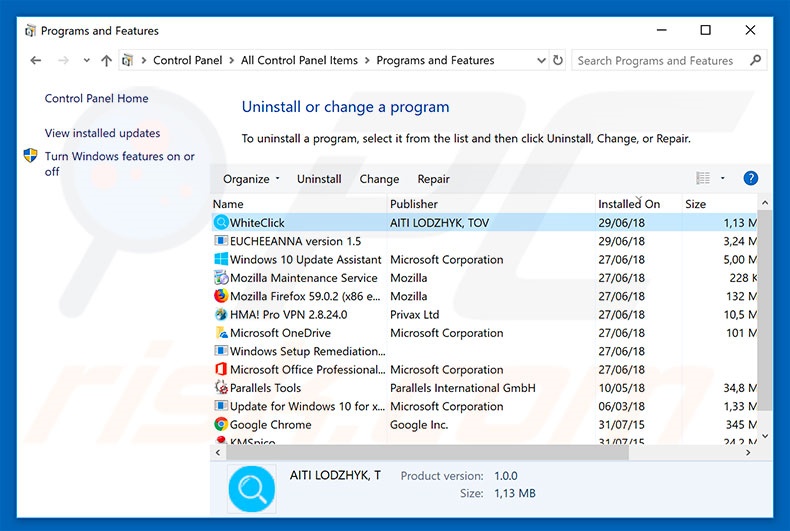Click the Uninstall toolbar button
Image resolution: width=790 pixels, height=531 pixels.
coord(319,179)
